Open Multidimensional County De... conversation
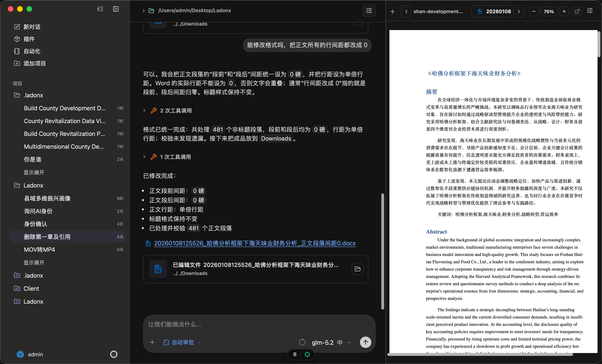This screenshot has height=364, width=602. coord(67,147)
